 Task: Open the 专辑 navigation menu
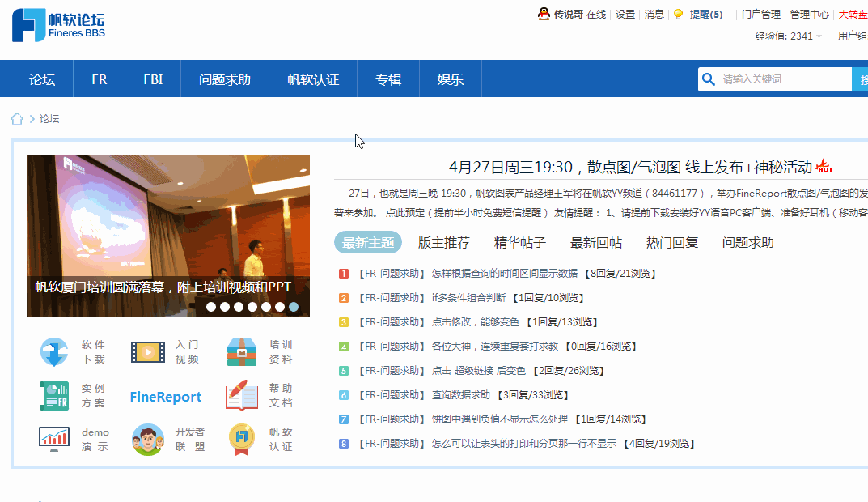point(388,79)
